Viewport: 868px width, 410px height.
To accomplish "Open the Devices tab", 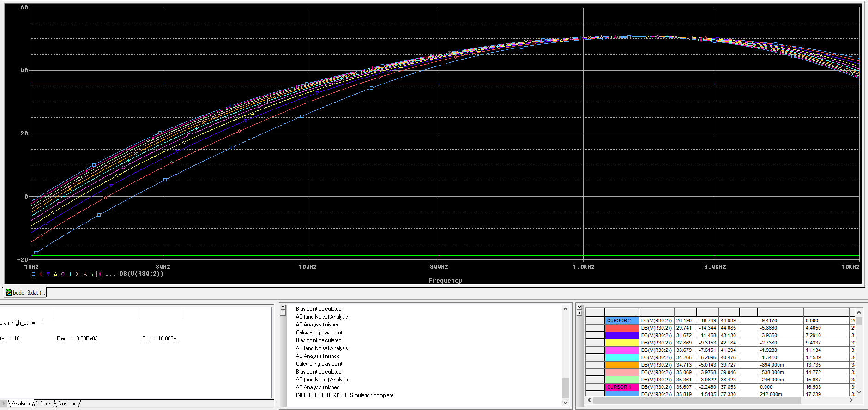I will [67, 404].
